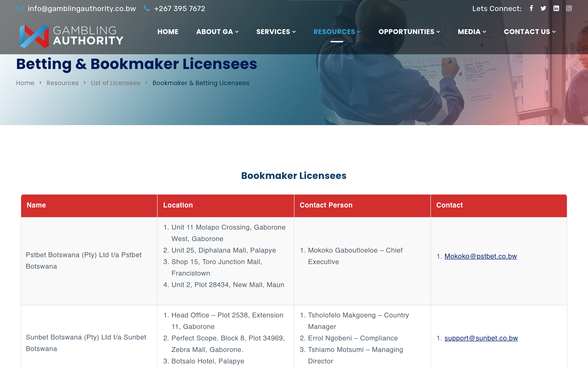This screenshot has height=368, width=588.
Task: Click 'Botsalo Hotel, Palapye' entry
Action: coord(208,361)
